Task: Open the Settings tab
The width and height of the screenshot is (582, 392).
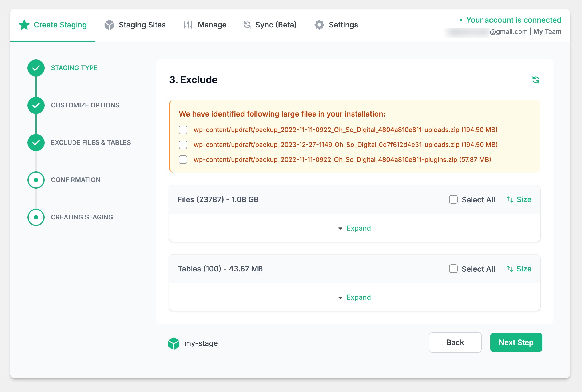Action: click(x=336, y=25)
